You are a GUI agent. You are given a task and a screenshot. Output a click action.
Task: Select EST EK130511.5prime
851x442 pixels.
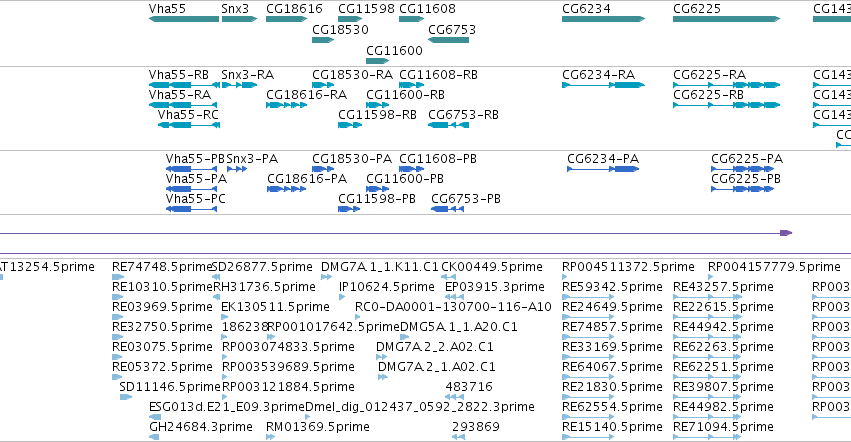coord(275,307)
